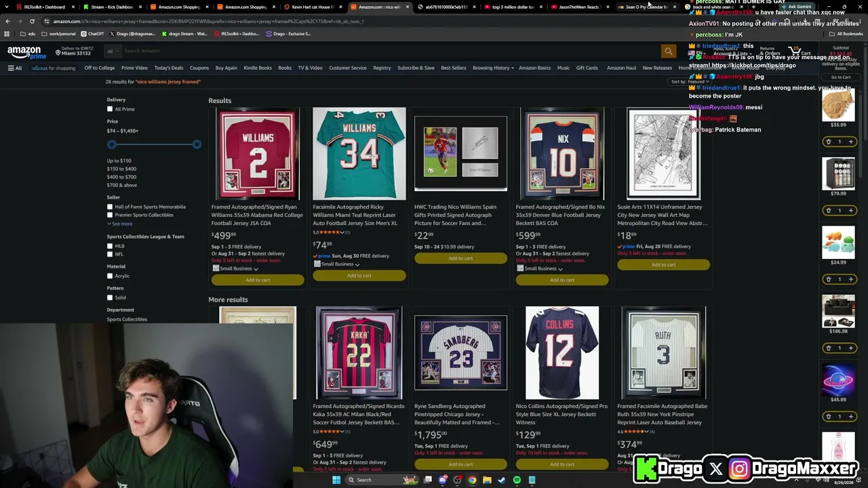Open the Kaka AC Milan jersey thumbnail
Screen dimensions: 868x488
pos(359,353)
